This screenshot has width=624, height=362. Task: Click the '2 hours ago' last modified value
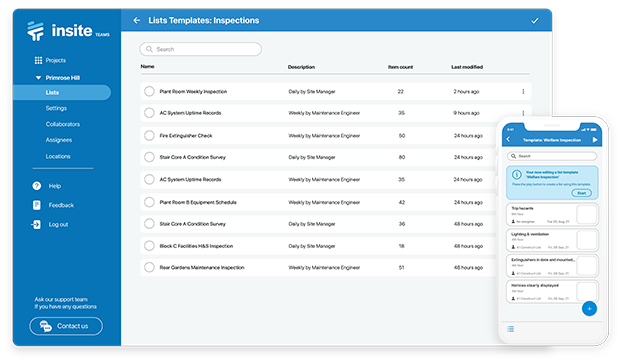[466, 91]
